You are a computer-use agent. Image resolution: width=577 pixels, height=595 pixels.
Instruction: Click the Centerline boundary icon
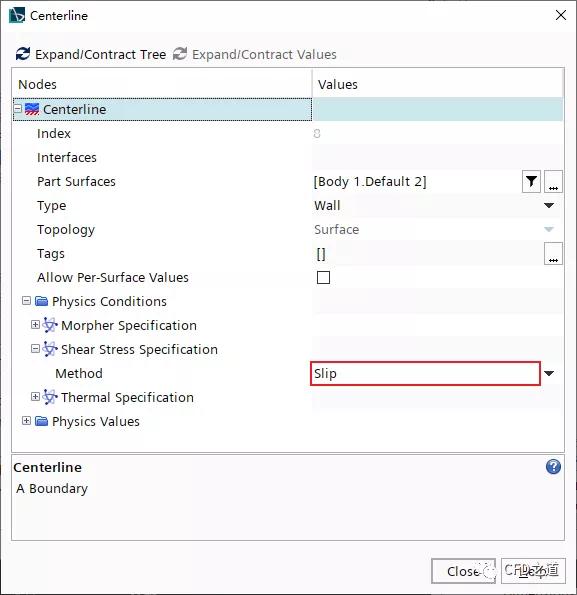pyautogui.click(x=32, y=109)
